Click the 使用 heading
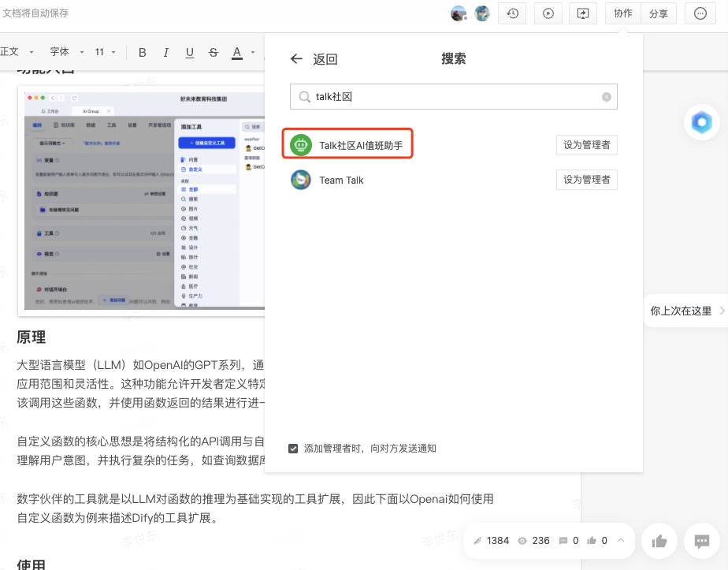 click(x=31, y=564)
